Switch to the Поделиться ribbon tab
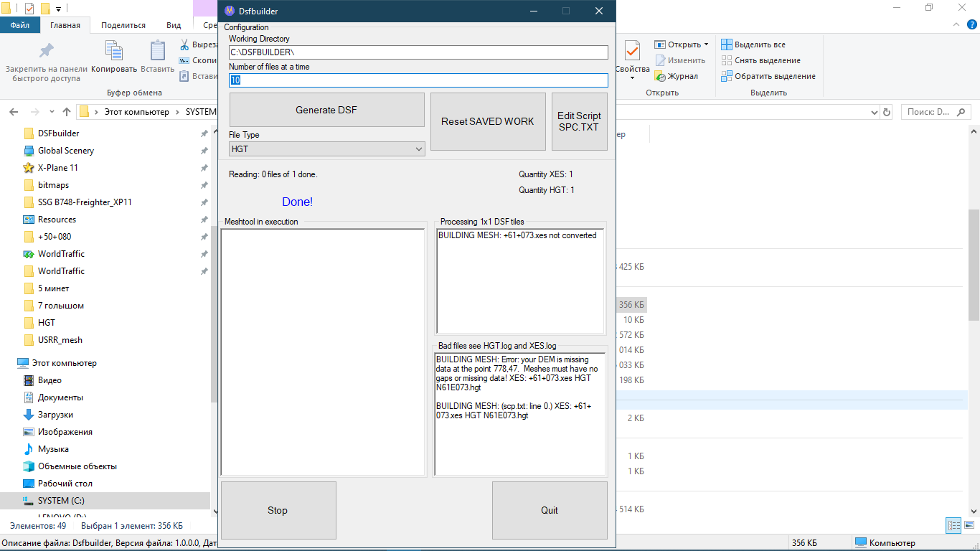Viewport: 980px width, 551px height. coord(123,25)
